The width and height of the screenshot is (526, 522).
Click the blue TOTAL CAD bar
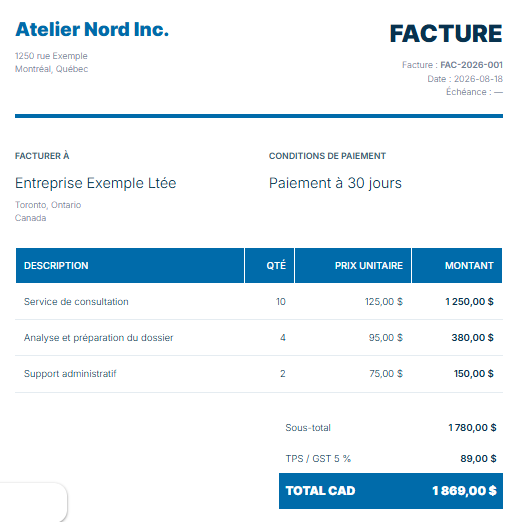(391, 491)
